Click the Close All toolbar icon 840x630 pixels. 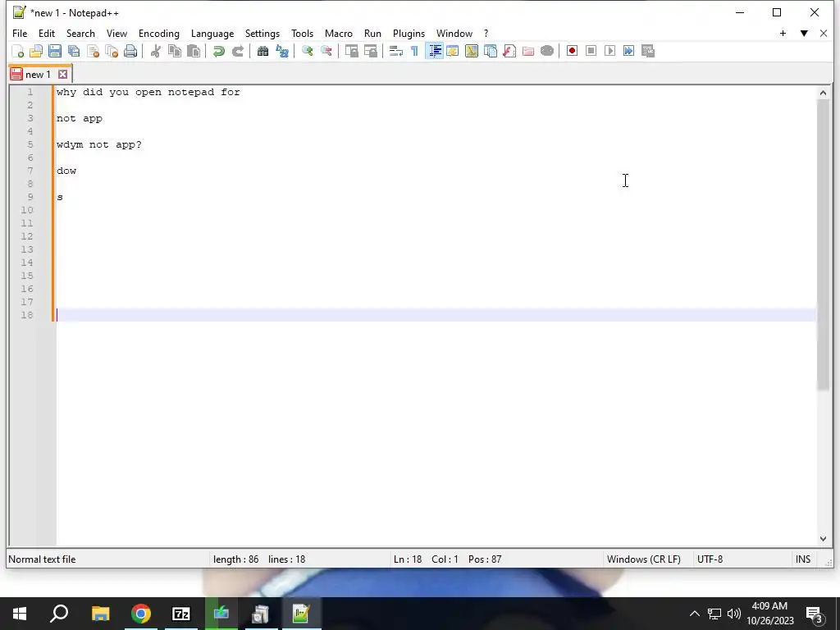(112, 51)
